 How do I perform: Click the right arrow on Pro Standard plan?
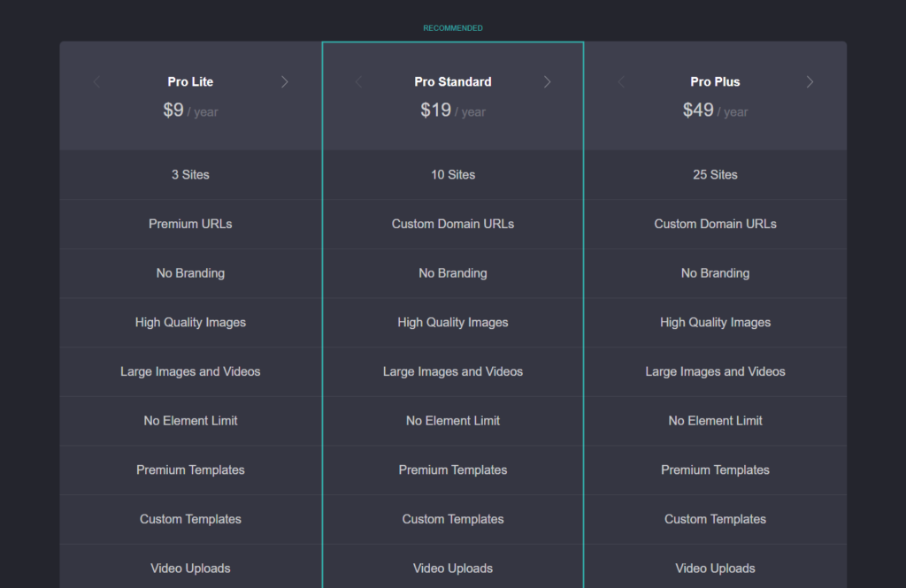(547, 81)
